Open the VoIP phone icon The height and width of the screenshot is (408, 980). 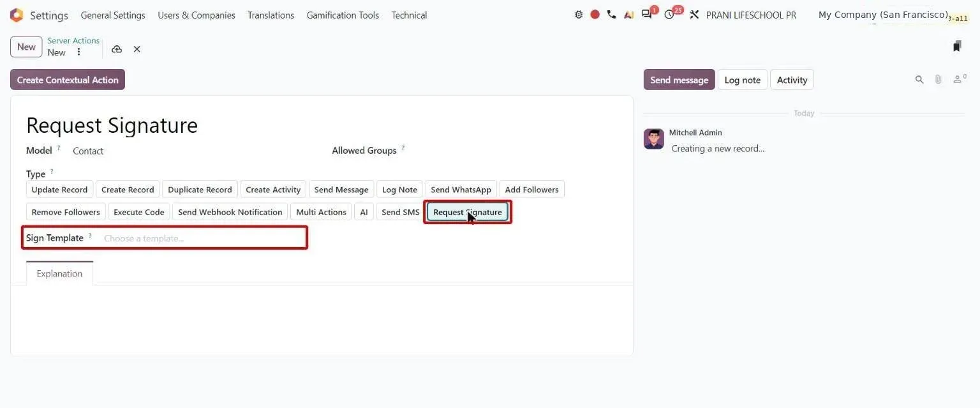tap(612, 15)
